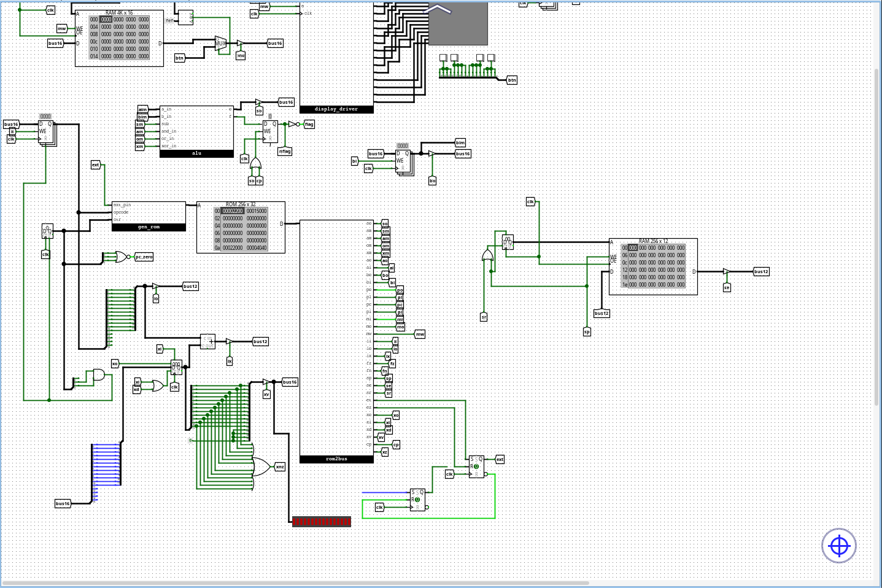
Task: Toggle the flag D flip-flop
Action: [270, 131]
